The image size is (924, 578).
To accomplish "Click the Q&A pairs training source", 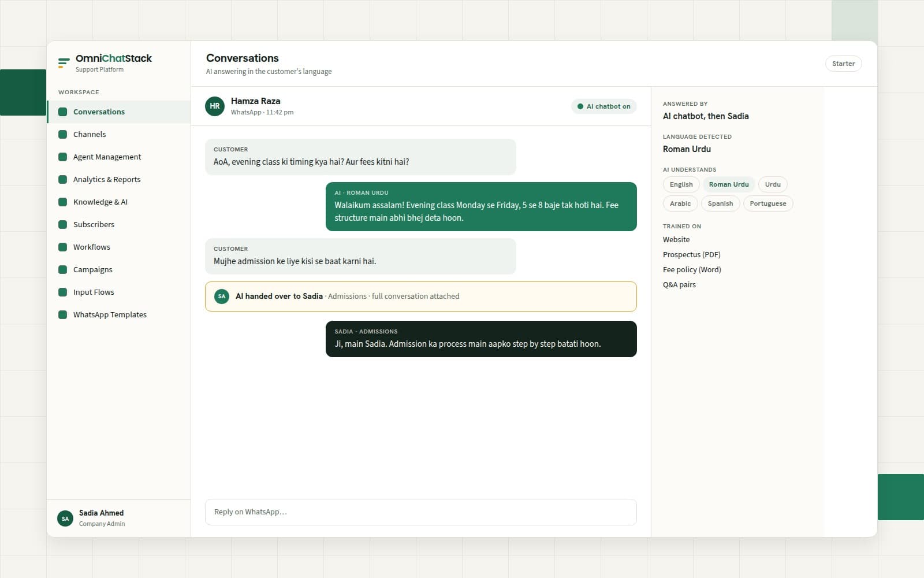I will pos(679,285).
